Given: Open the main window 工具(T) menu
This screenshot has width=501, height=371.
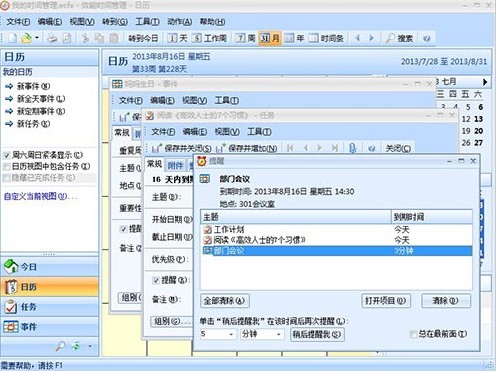Looking at the screenshot, I should [147, 22].
